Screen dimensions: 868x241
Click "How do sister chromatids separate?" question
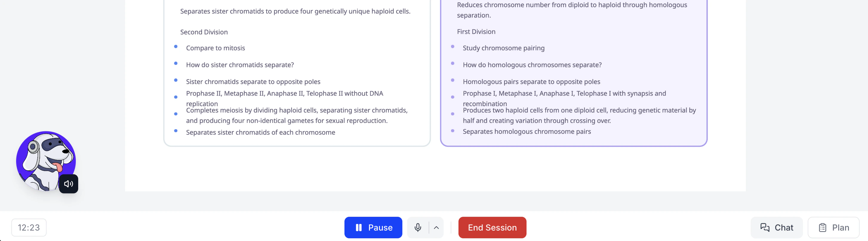[x=240, y=65]
